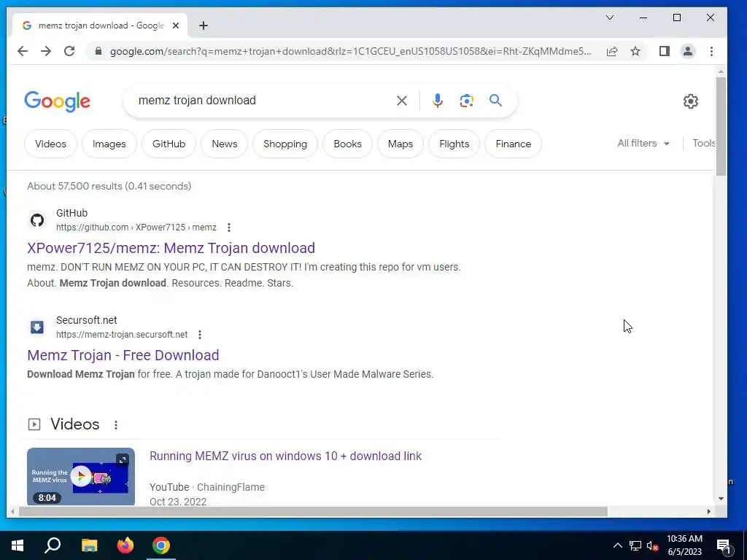Click in the Google search box
The height and width of the screenshot is (560, 747).
[262, 101]
